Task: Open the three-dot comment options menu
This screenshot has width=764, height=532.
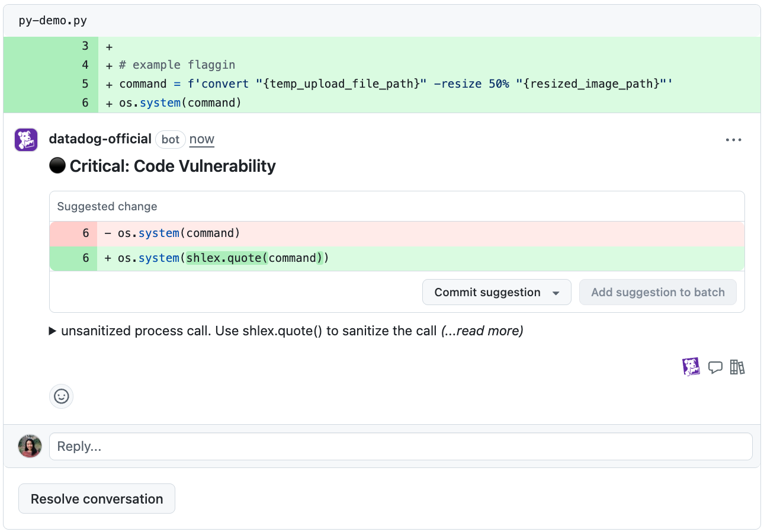Action: 733,140
